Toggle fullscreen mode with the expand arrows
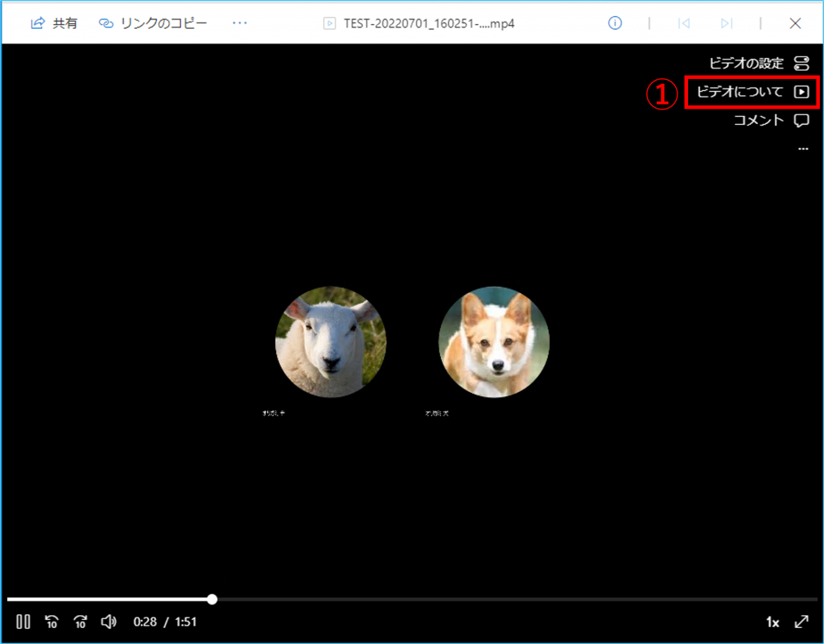 801,621
